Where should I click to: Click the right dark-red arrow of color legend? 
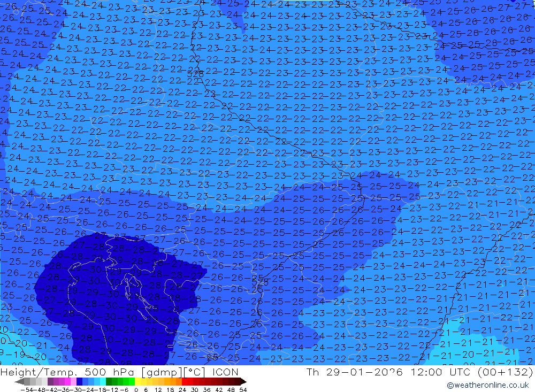[243, 382]
